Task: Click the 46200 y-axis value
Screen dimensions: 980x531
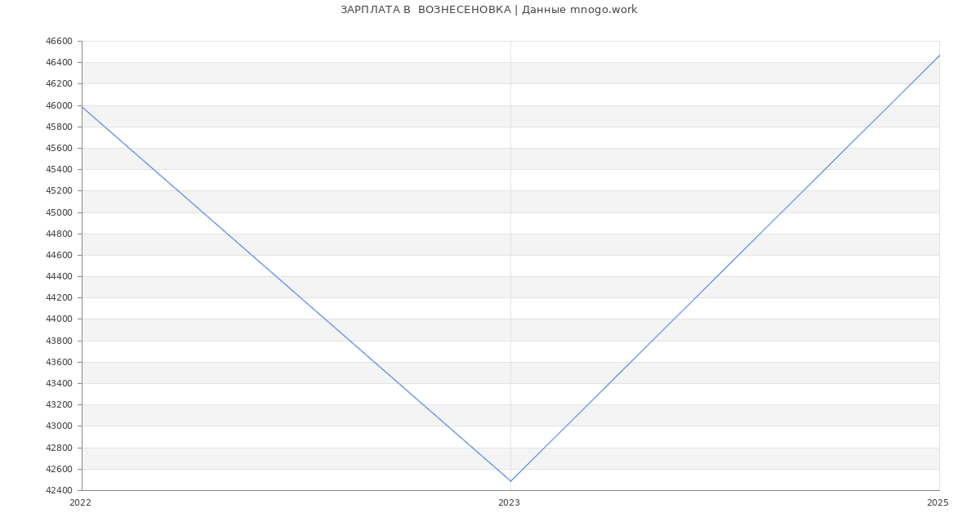Action: pyautogui.click(x=59, y=83)
